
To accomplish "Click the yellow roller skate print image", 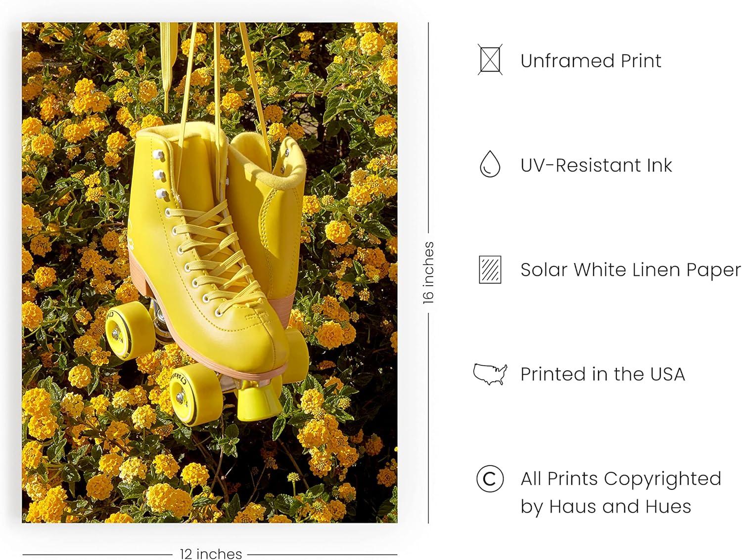I will pos(210,272).
